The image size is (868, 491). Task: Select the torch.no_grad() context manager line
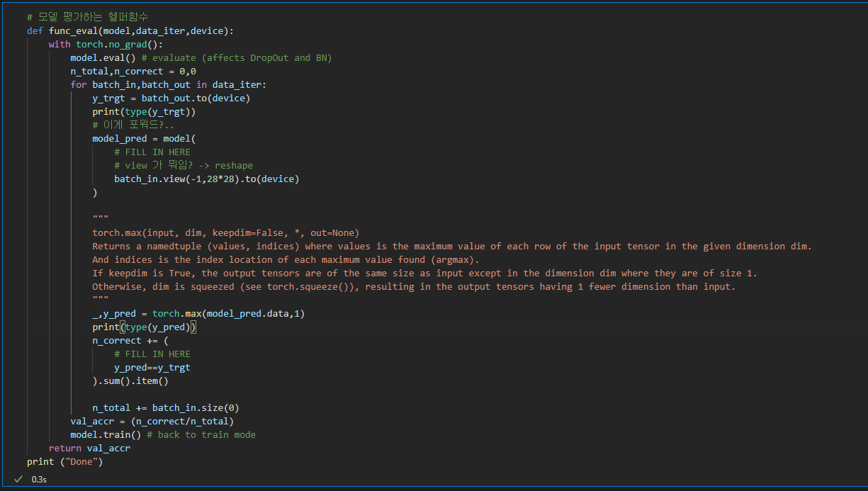102,44
